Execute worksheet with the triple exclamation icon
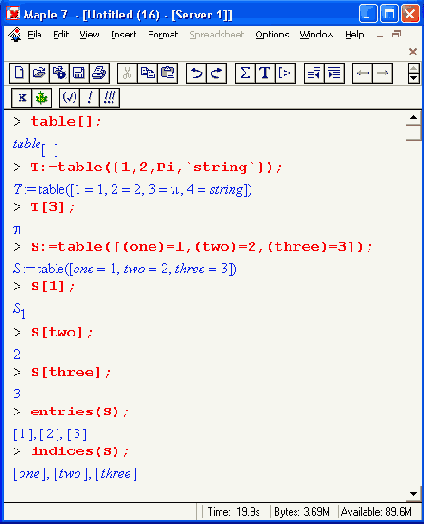424x524 pixels. click(110, 98)
